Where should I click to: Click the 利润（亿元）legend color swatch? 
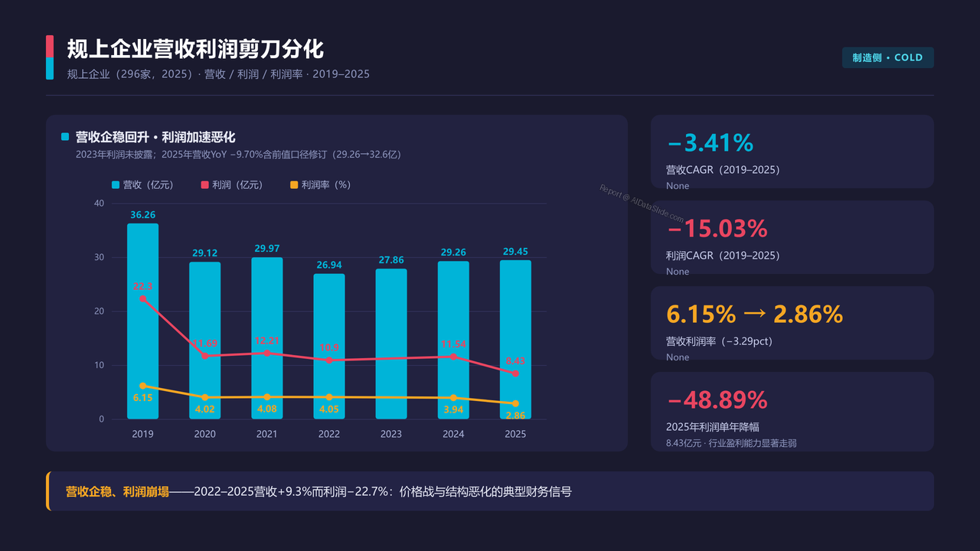tap(205, 184)
